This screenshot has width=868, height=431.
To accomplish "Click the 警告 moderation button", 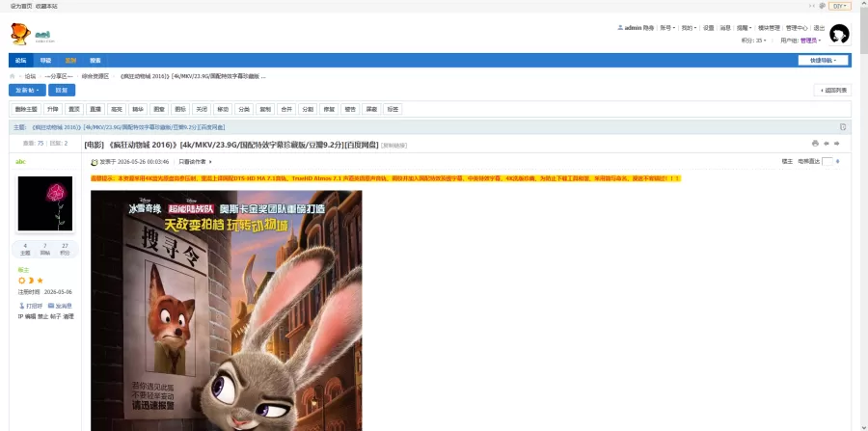I will [349, 110].
